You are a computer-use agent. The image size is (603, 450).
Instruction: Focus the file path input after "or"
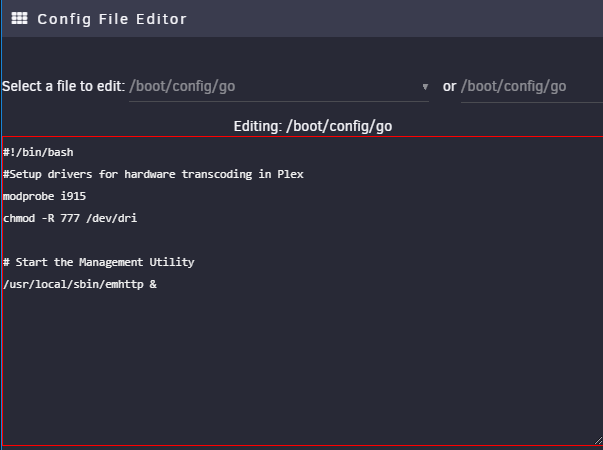pos(532,87)
